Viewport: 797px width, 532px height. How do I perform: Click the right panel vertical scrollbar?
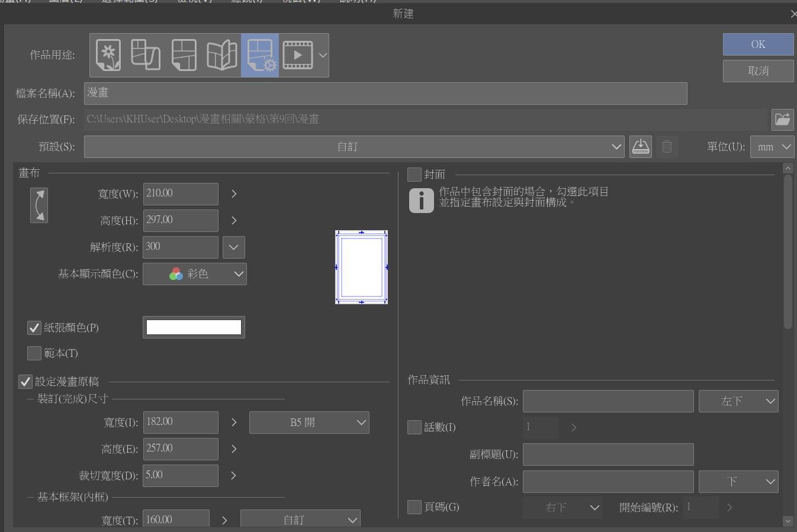[x=788, y=252]
